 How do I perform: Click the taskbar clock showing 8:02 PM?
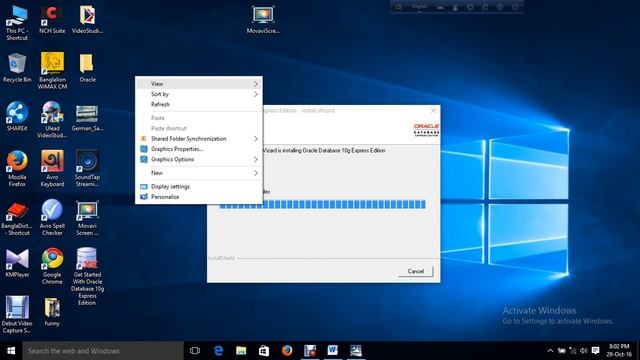pos(619,350)
